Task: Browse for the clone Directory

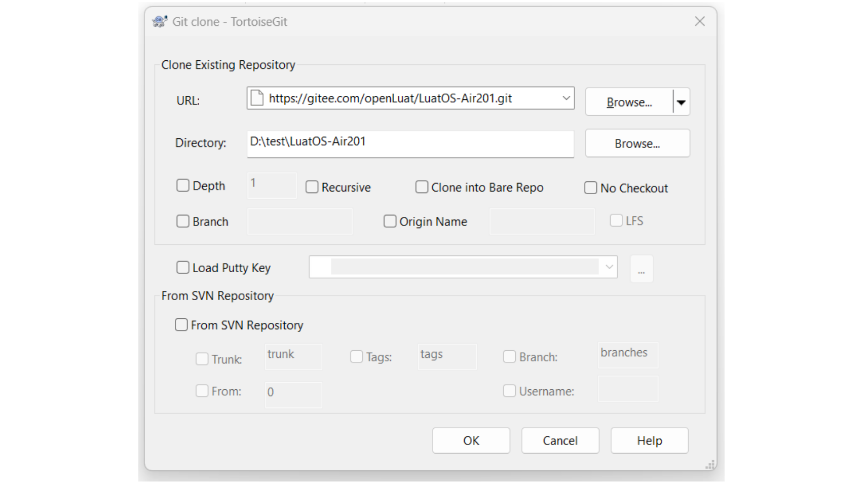Action: (x=637, y=143)
